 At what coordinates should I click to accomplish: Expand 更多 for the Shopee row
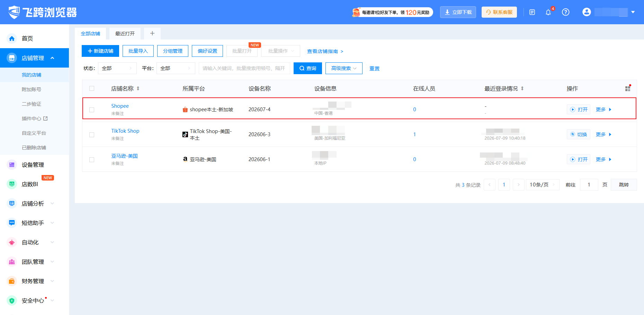pyautogui.click(x=603, y=110)
